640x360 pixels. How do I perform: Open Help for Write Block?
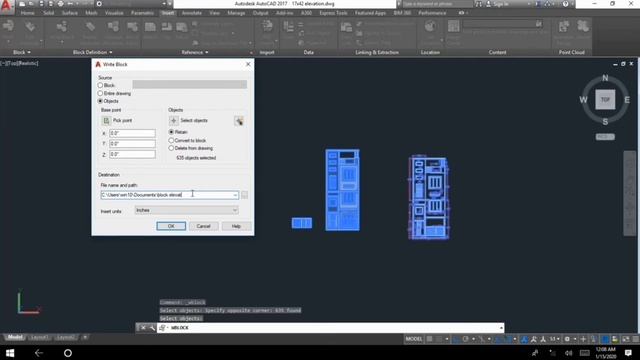236,226
